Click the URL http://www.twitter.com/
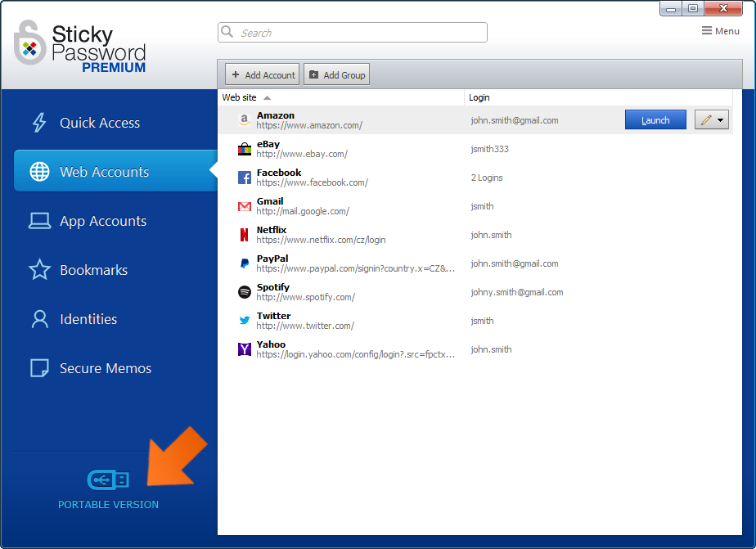Viewport: 756px width, 549px height. (305, 326)
